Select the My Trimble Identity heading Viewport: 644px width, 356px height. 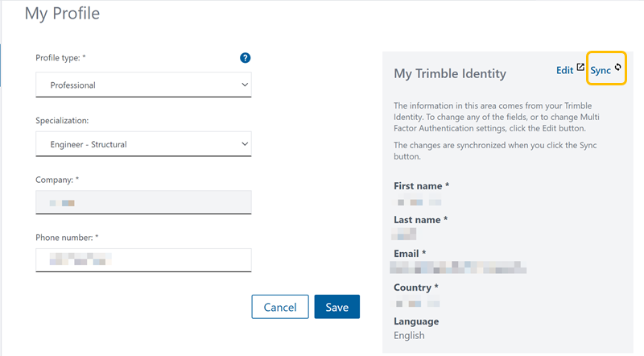point(449,73)
